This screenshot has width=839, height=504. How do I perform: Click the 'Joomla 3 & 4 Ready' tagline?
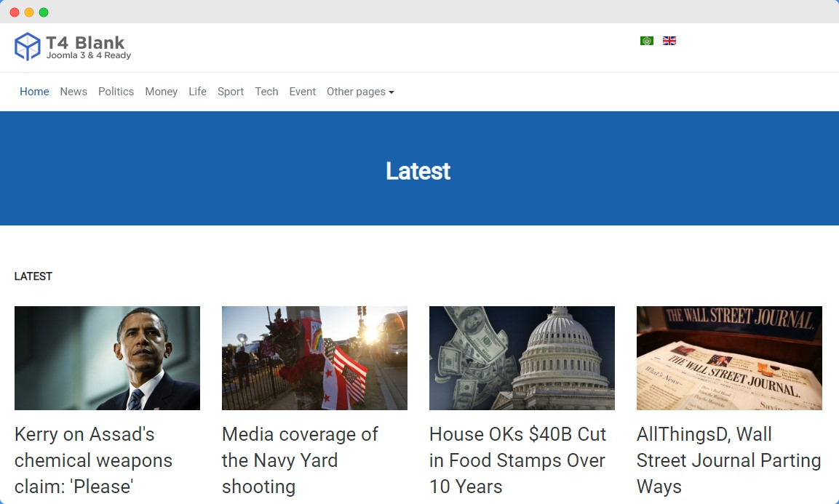88,55
